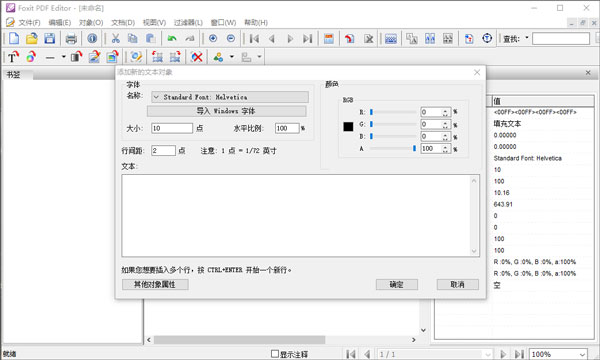Open the 视图(V) menu
This screenshot has height=360, width=600.
pos(154,23)
